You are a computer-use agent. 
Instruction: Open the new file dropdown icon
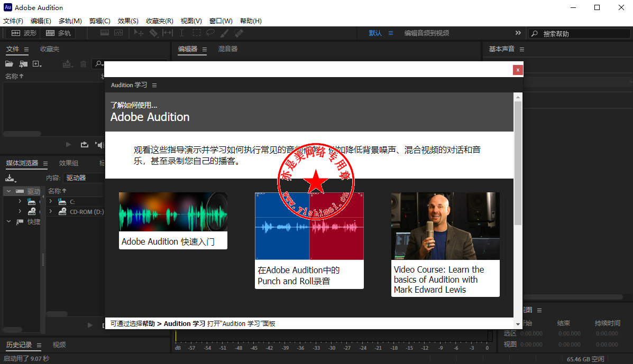(37, 64)
